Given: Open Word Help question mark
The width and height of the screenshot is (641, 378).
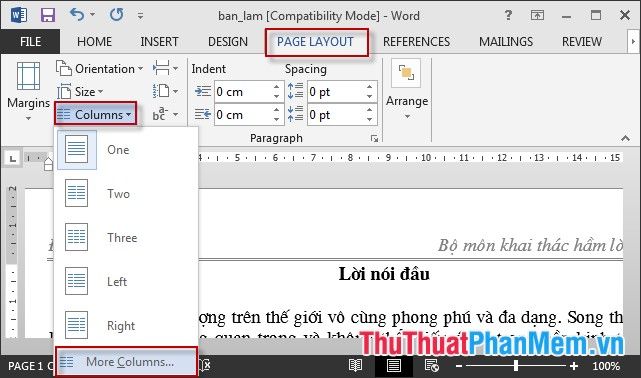Looking at the screenshot, I should (508, 16).
